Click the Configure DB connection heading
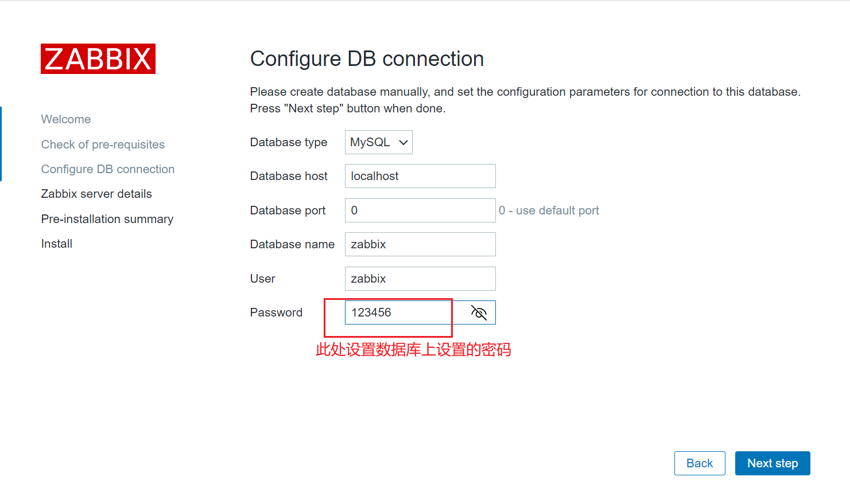The width and height of the screenshot is (850, 504). pyautogui.click(x=367, y=59)
